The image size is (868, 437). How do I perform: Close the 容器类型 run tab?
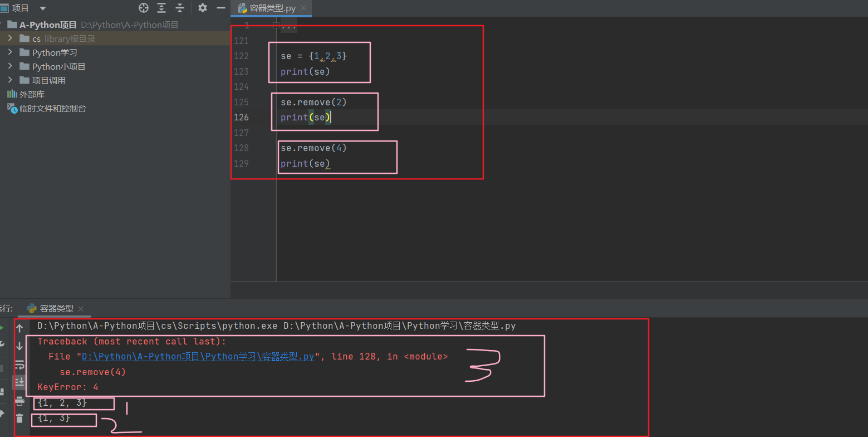point(81,309)
